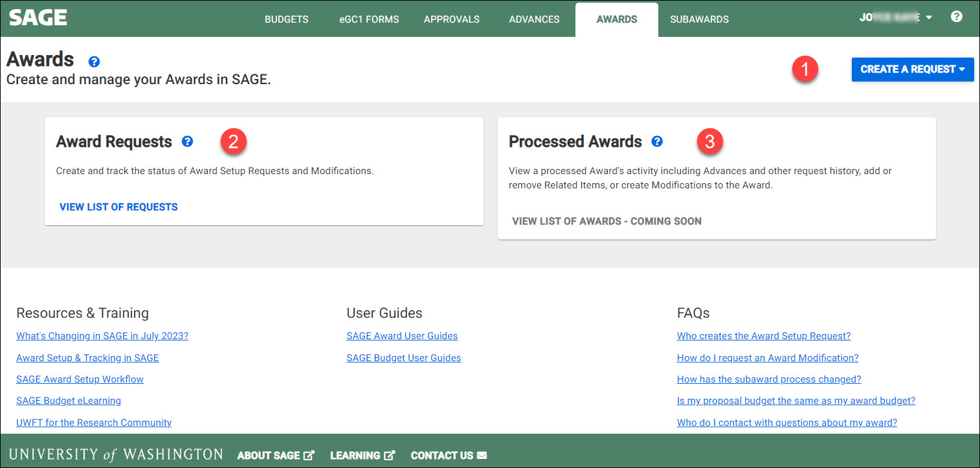Expand the user account dropdown menu
Image resolution: width=980 pixels, height=468 pixels.
point(929,17)
